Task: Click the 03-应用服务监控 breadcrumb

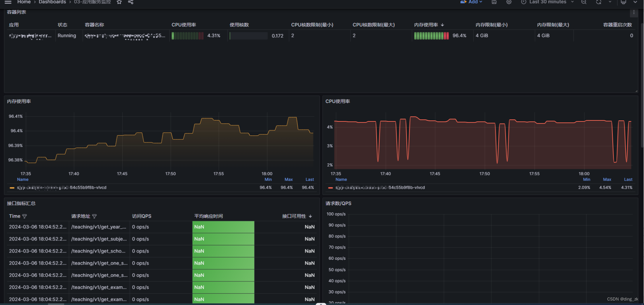Action: pyautogui.click(x=92, y=2)
